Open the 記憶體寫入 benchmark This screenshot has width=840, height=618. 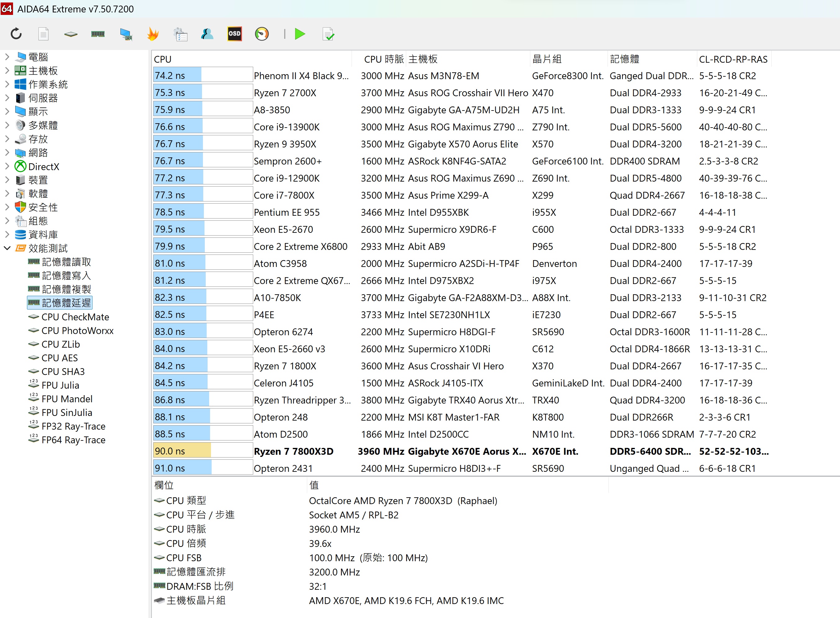[x=60, y=275]
